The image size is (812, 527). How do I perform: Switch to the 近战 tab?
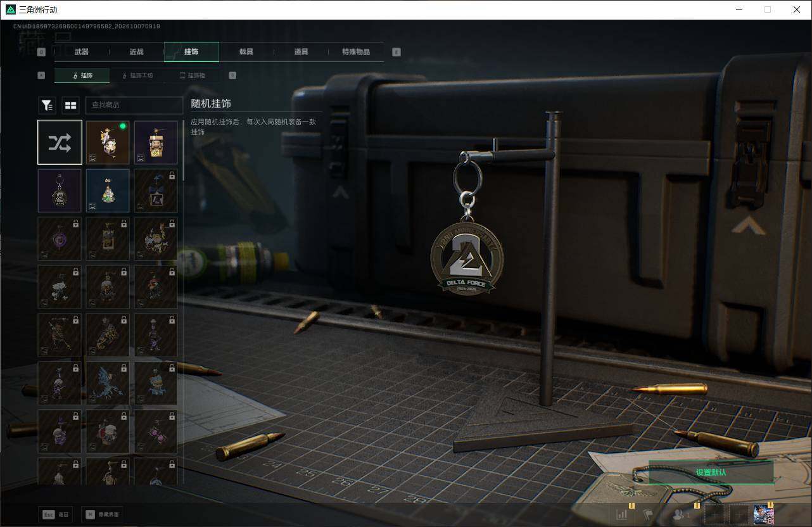[x=136, y=52]
